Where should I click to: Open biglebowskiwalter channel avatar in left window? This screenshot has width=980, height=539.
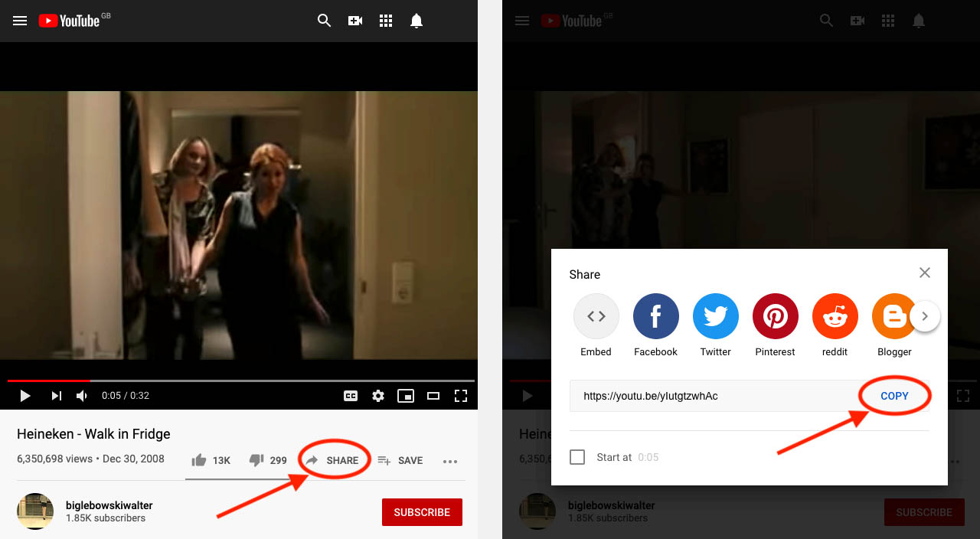pyautogui.click(x=35, y=511)
